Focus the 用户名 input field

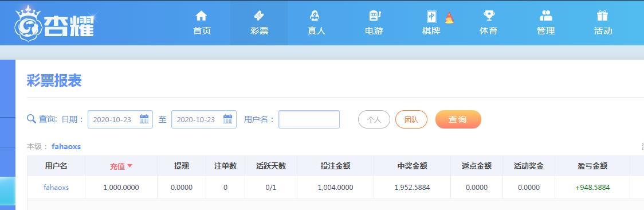coord(309,119)
